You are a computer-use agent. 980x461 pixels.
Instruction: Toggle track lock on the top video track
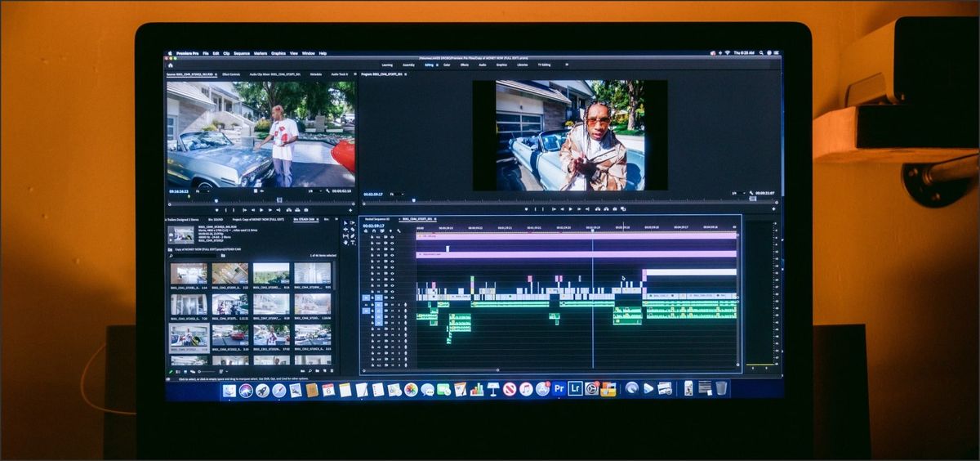373,235
